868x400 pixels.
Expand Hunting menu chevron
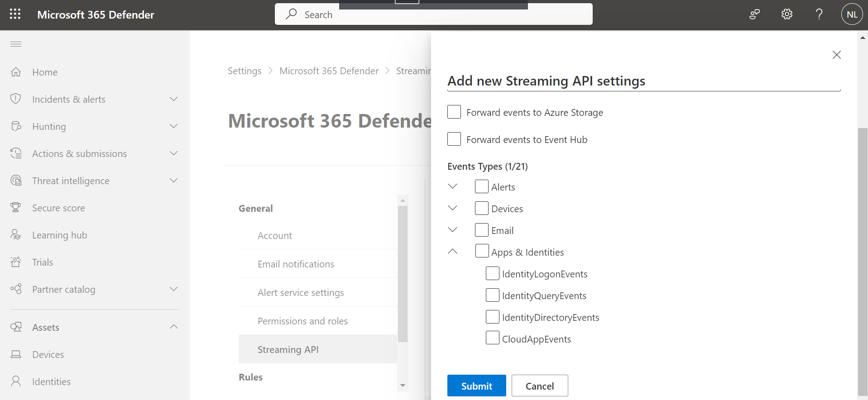[173, 126]
